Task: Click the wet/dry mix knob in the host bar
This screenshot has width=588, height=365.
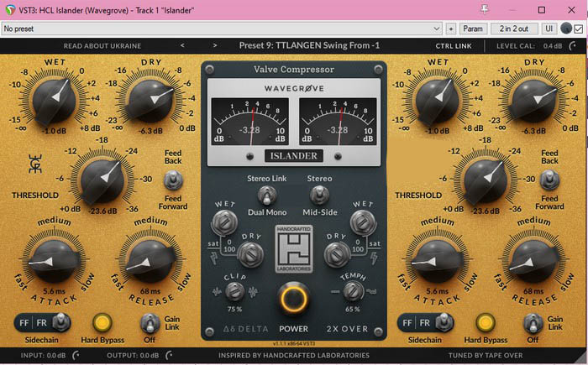Action: [x=566, y=29]
